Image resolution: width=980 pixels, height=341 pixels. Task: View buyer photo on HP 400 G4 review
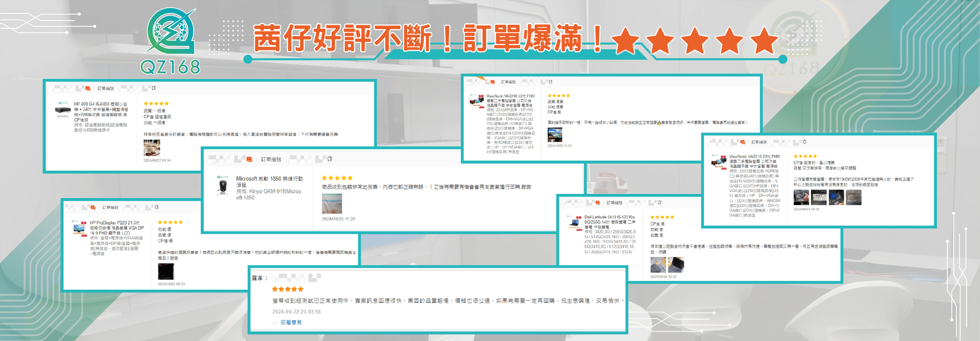click(x=152, y=148)
